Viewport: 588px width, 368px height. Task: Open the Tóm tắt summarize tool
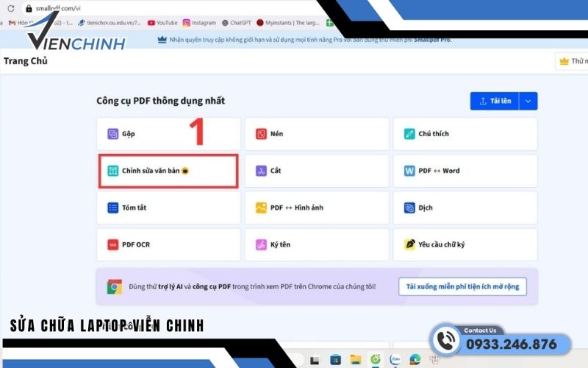(168, 208)
